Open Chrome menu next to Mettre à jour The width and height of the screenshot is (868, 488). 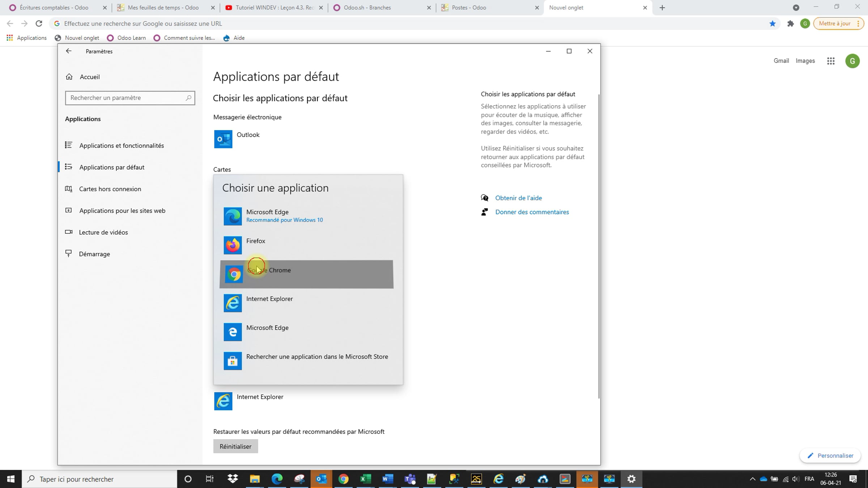click(858, 23)
